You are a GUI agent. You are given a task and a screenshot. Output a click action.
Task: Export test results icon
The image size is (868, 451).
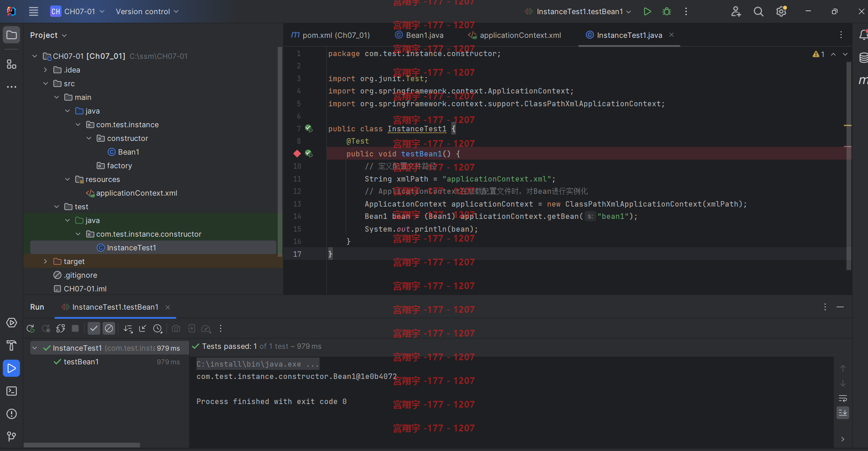point(191,328)
